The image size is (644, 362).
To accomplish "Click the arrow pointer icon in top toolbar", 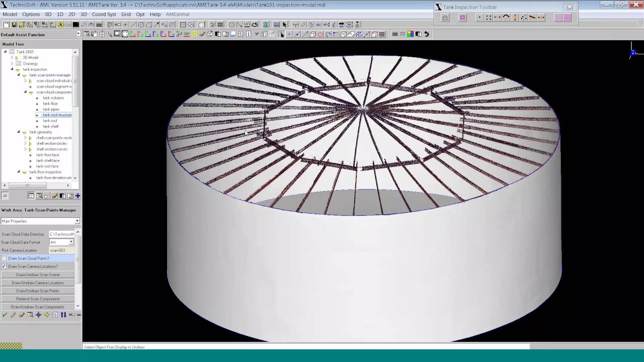I will point(284,25).
